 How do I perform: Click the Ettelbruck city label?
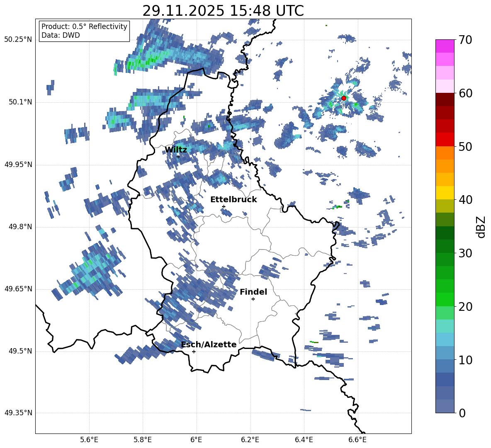[233, 200]
